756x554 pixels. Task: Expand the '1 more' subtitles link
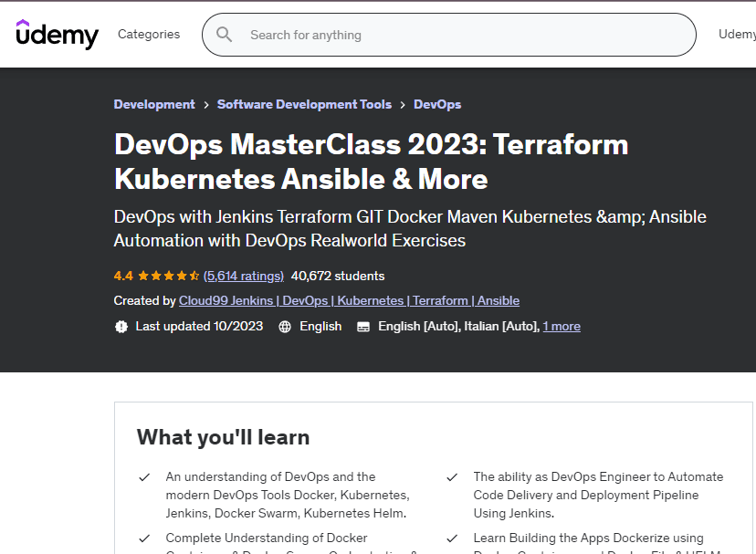point(562,327)
